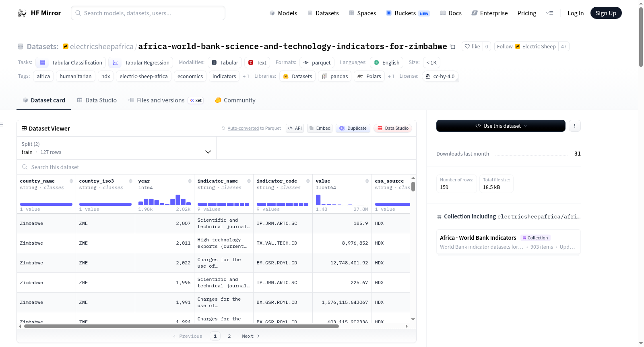Click Previous in table pagination
The width and height of the screenshot is (644, 347).
coord(188,336)
